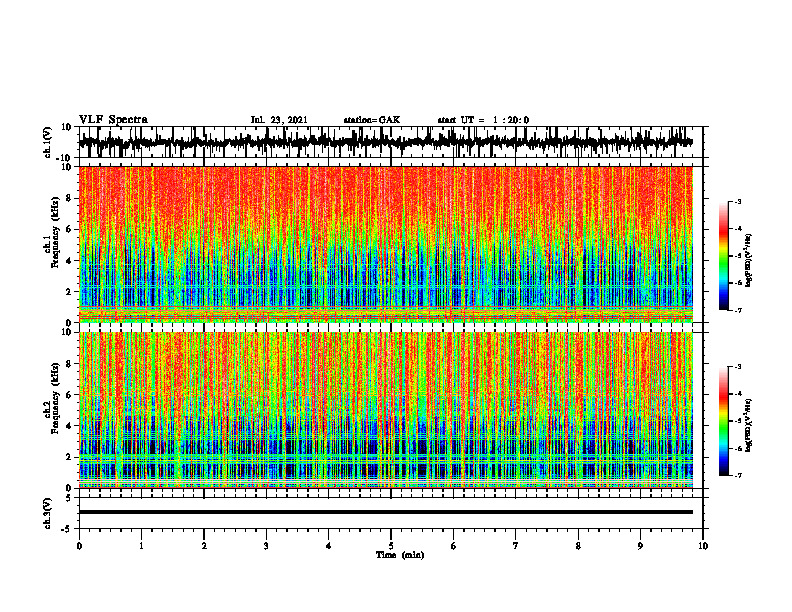This screenshot has width=792, height=612.
Task: Click the ch.3 flat voltage trace
Action: (x=386, y=512)
